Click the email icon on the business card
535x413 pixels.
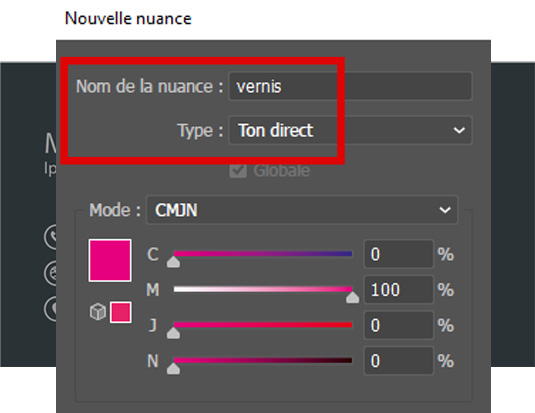(x=50, y=273)
